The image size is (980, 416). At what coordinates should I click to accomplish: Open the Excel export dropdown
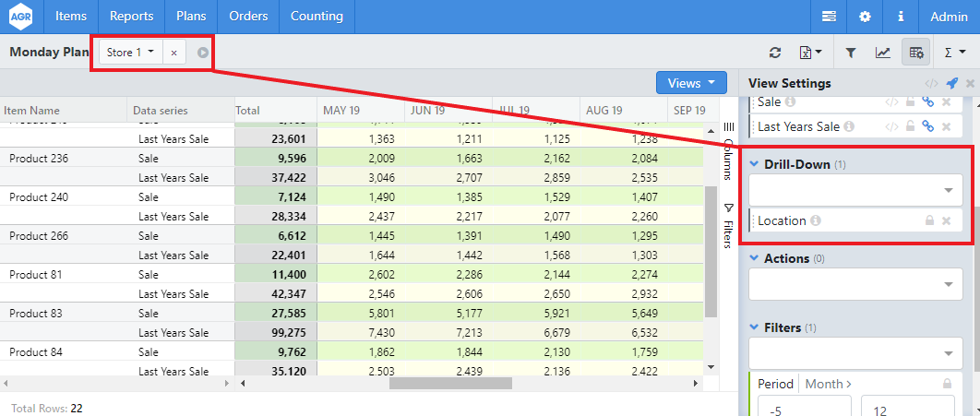coord(809,53)
